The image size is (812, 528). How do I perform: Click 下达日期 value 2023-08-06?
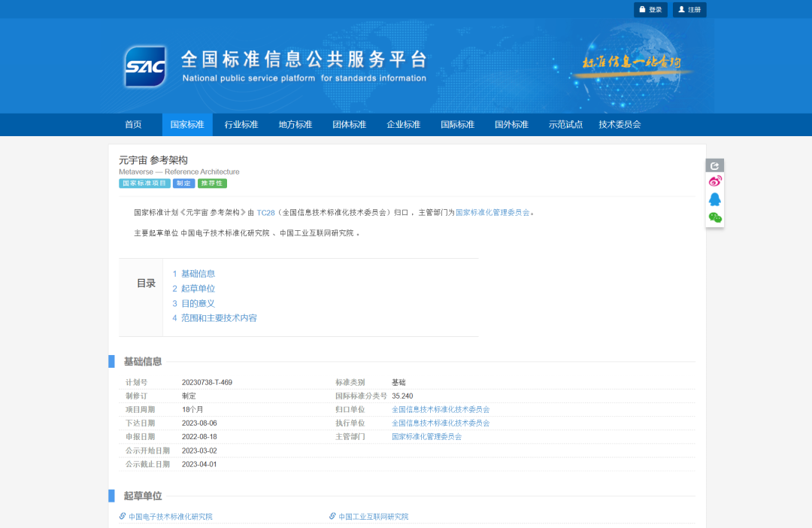coord(199,423)
